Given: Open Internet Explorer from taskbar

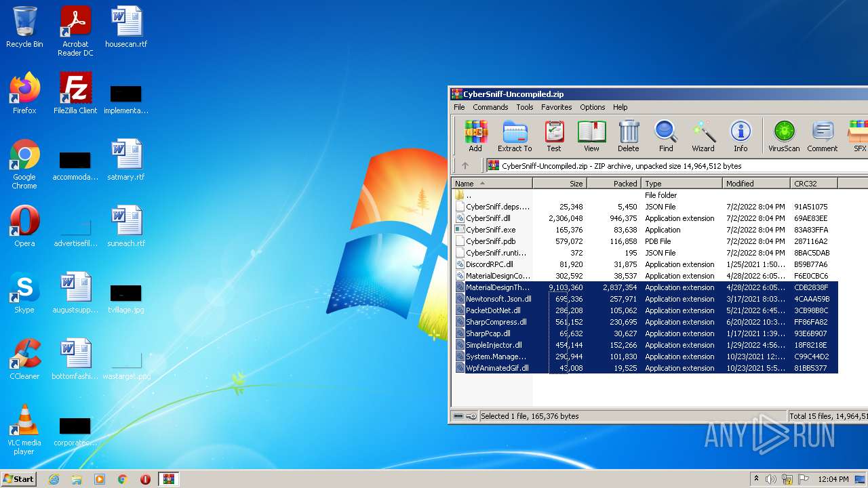Looking at the screenshot, I should [54, 479].
